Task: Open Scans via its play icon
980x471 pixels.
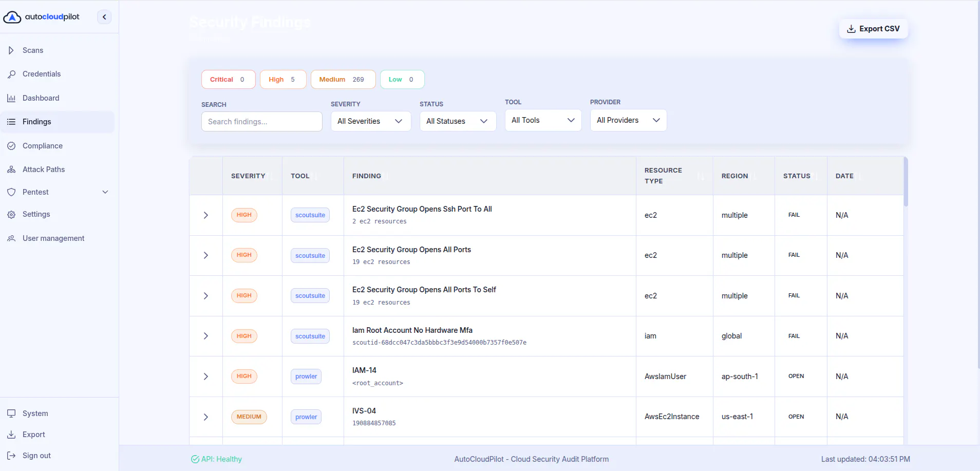Action: 11,50
